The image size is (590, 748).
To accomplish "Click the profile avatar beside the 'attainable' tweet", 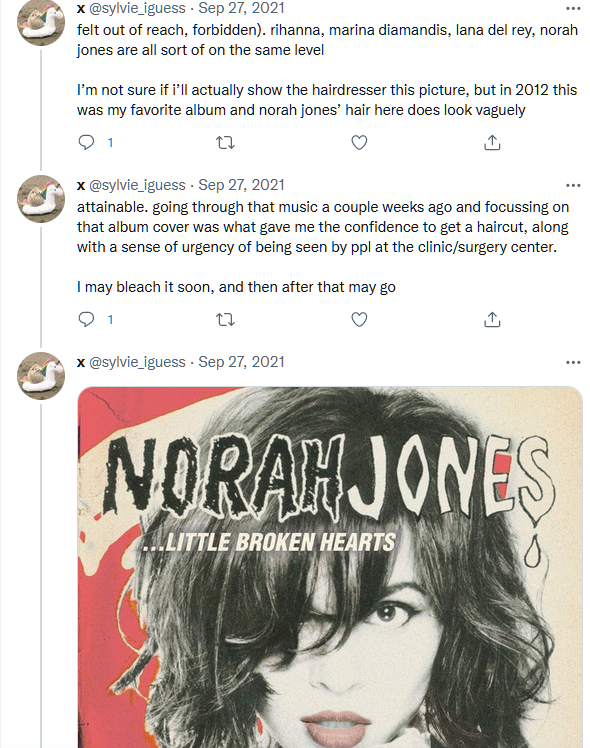I will pos(41,198).
